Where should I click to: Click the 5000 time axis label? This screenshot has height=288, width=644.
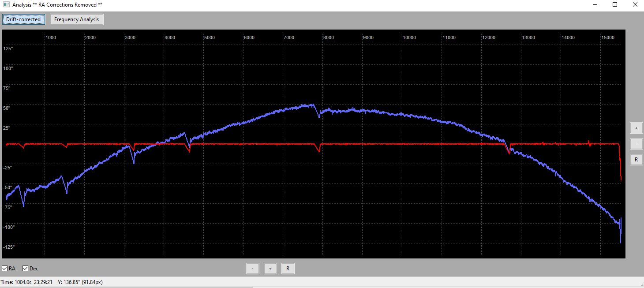click(x=210, y=37)
